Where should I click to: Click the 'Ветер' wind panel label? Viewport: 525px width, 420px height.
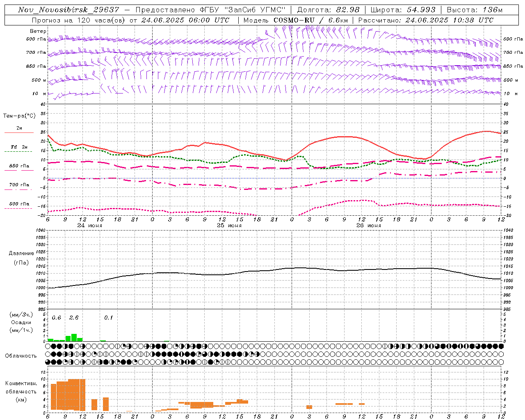click(38, 31)
